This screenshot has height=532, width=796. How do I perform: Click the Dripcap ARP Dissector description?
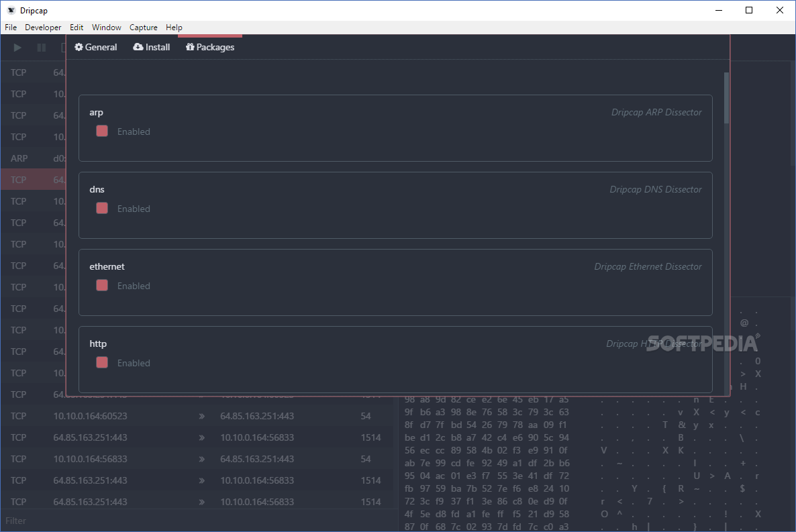click(x=656, y=112)
